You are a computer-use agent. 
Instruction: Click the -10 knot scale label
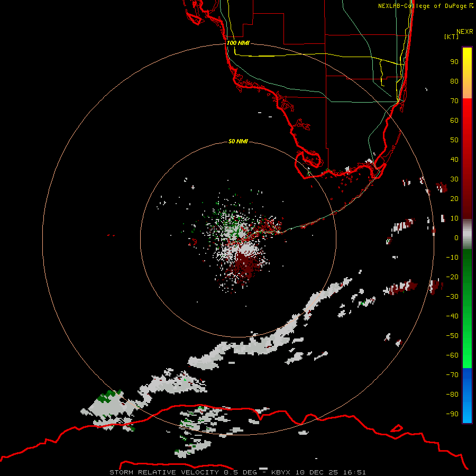coord(452,258)
